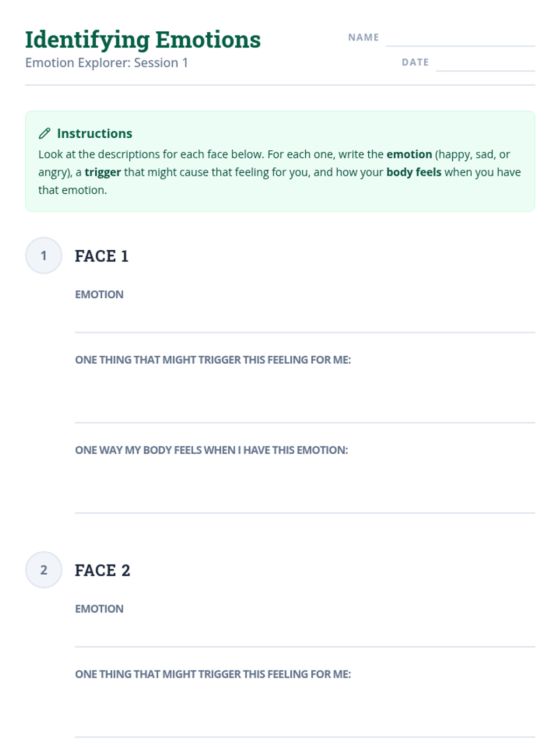560x747 pixels.
Task: Click the Emotion Explorer: Session 1 subtitle
Action: 106,63
